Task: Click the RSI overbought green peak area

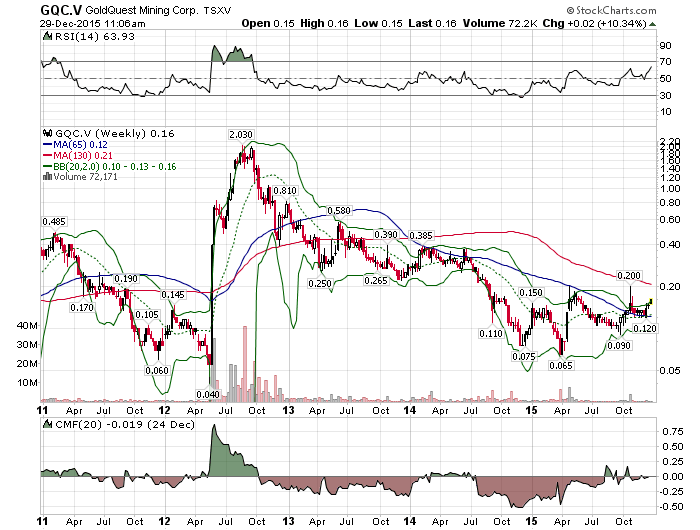Action: tap(232, 54)
